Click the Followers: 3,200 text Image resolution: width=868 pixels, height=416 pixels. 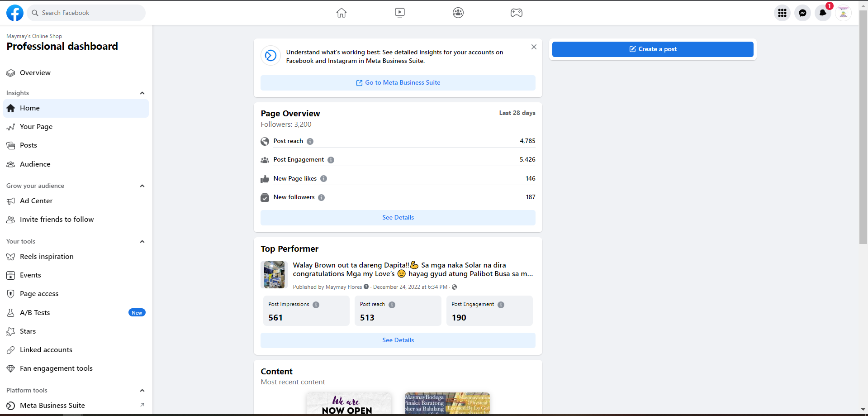point(286,124)
